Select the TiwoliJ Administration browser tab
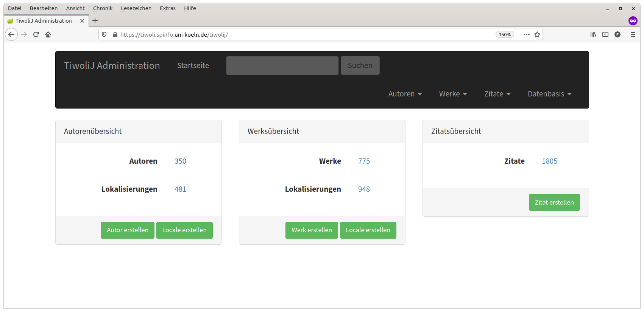 46,21
